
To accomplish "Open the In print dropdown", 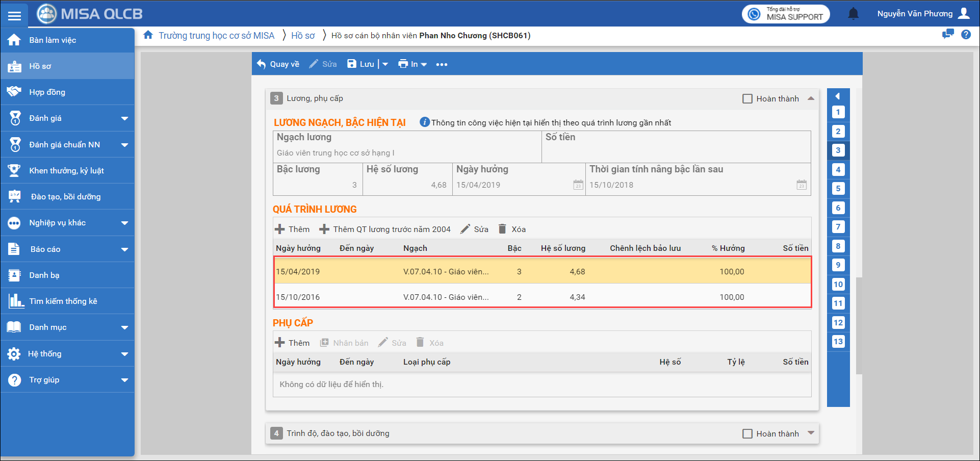I will (x=412, y=64).
